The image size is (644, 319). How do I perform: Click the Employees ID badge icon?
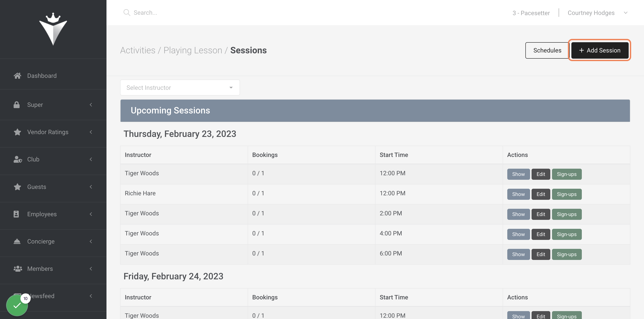16,214
